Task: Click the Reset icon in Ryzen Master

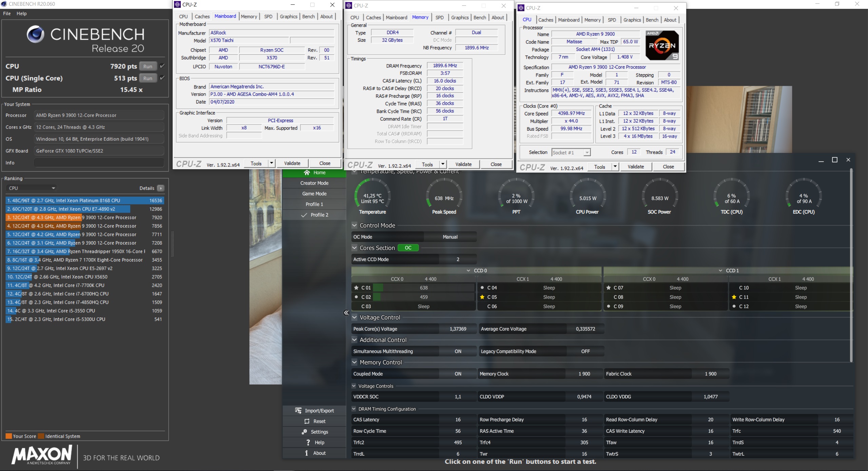Action: tap(307, 421)
